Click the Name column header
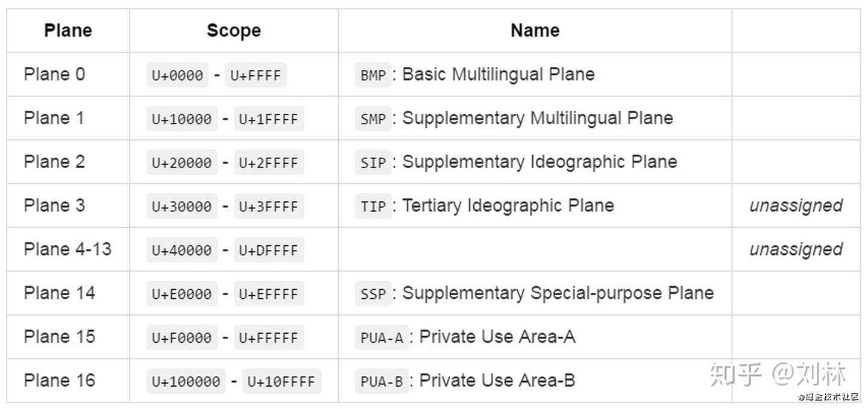This screenshot has height=409, width=868. (535, 31)
